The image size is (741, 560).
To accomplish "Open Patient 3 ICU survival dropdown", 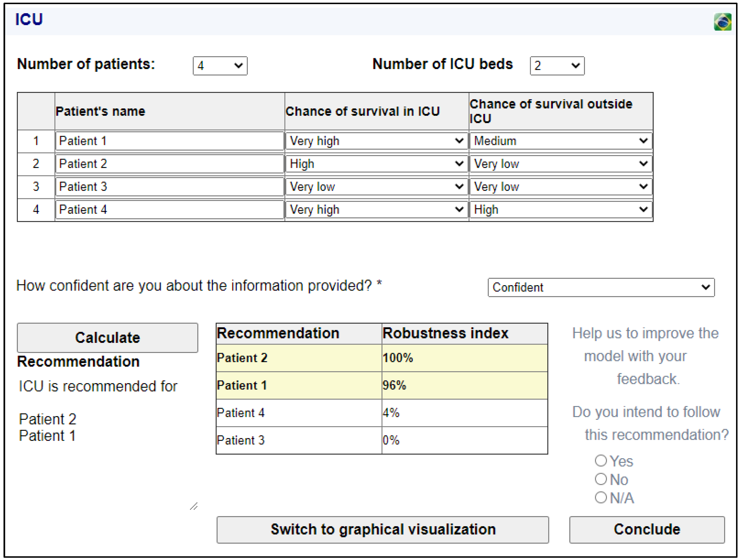I will [x=376, y=186].
